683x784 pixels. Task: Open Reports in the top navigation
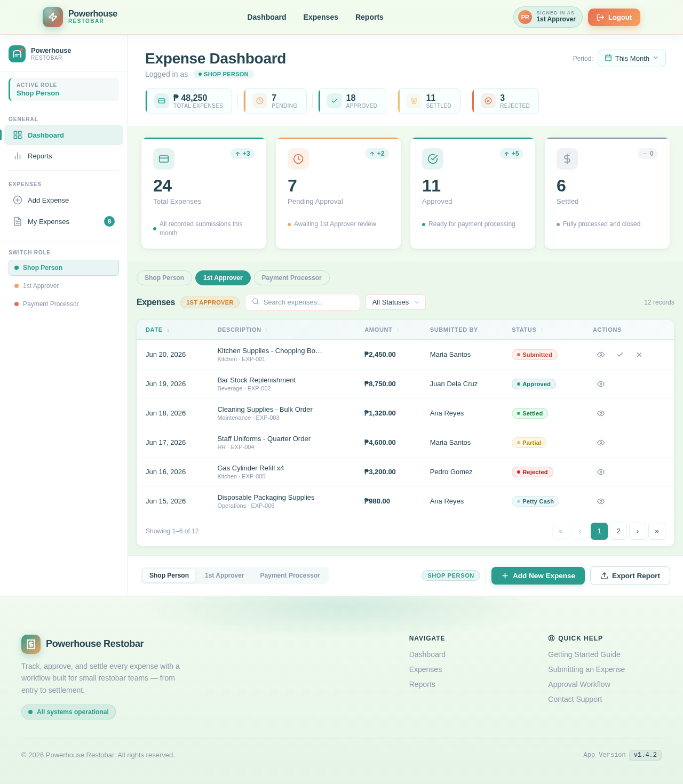point(369,17)
